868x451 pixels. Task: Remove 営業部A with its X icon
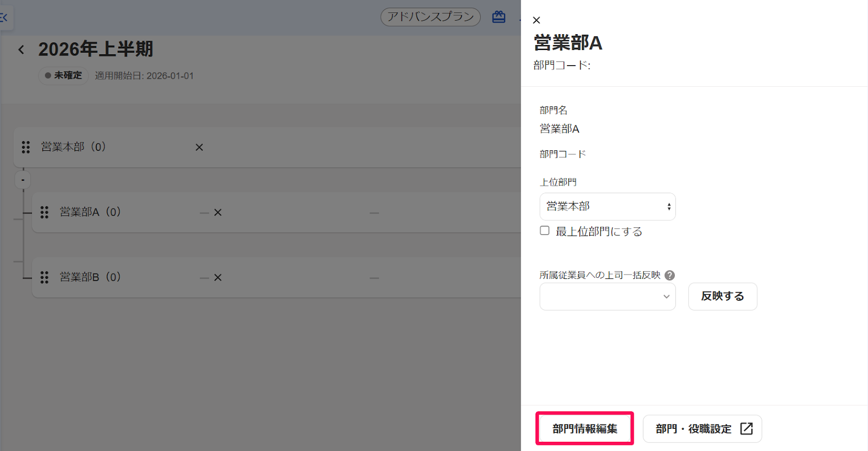tap(218, 212)
